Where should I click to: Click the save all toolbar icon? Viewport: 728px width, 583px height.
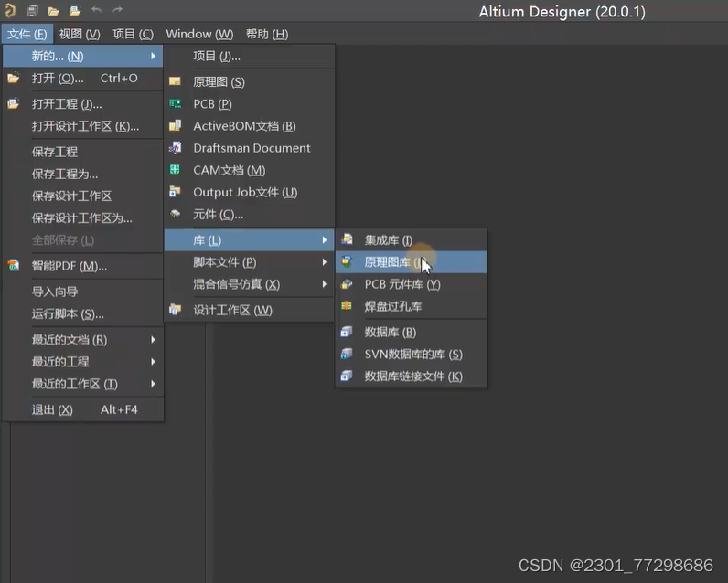(33, 10)
